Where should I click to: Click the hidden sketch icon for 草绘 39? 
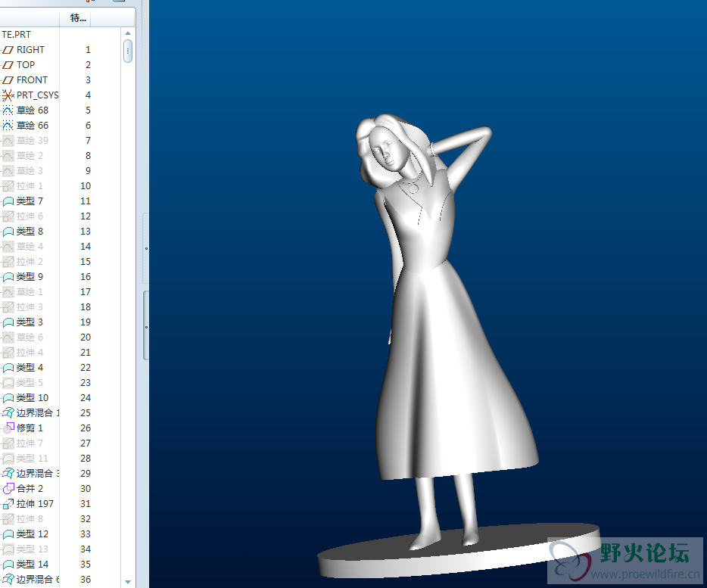pos(8,141)
